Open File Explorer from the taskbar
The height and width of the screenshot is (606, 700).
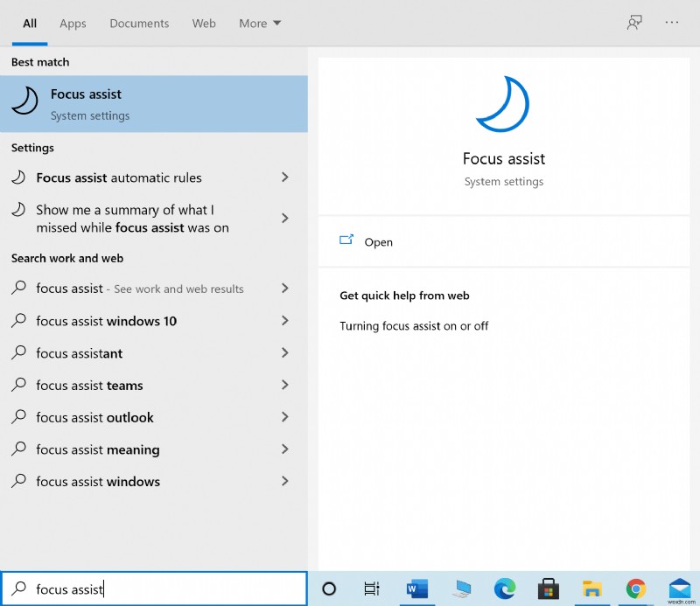[592, 589]
